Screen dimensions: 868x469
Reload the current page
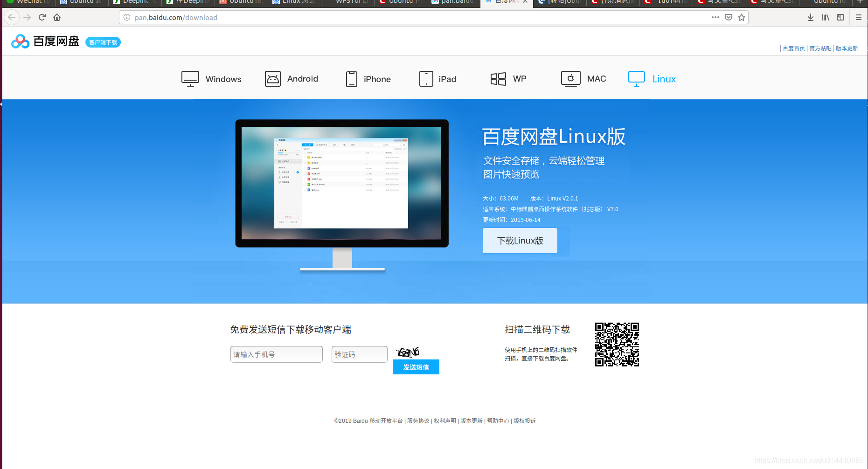pos(42,18)
